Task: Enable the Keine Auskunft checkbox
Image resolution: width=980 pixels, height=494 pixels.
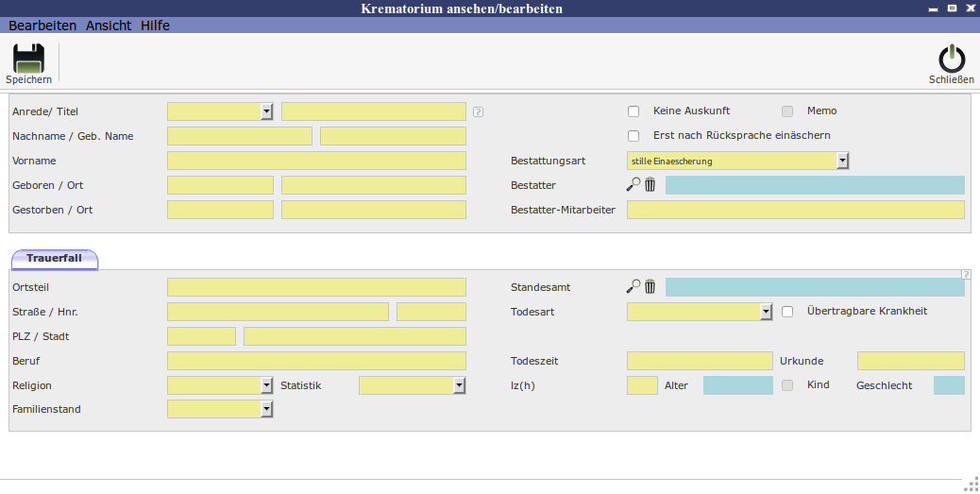Action: pyautogui.click(x=634, y=111)
